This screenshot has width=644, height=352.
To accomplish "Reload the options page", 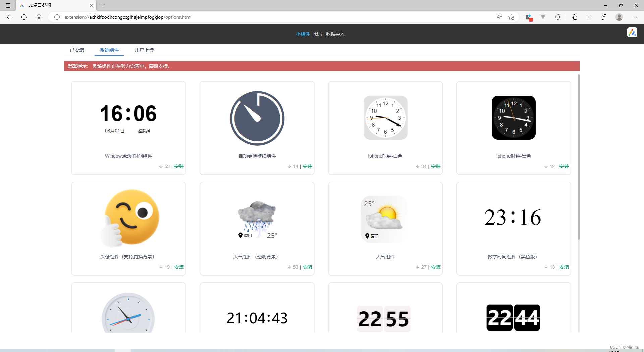I will point(24,17).
